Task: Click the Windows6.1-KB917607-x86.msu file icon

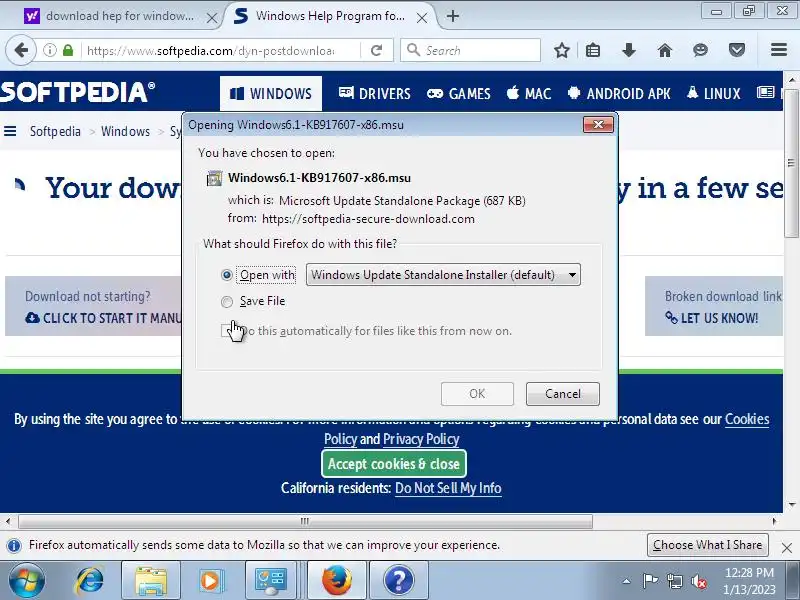Action: [x=214, y=179]
